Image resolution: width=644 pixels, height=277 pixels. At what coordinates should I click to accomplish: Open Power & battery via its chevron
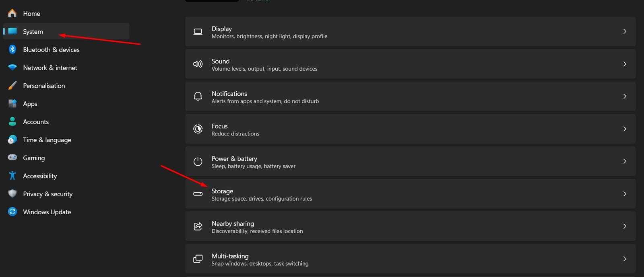(625, 161)
